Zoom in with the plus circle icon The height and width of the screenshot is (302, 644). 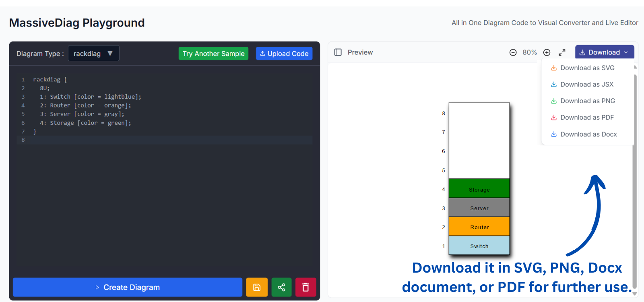[x=547, y=52]
